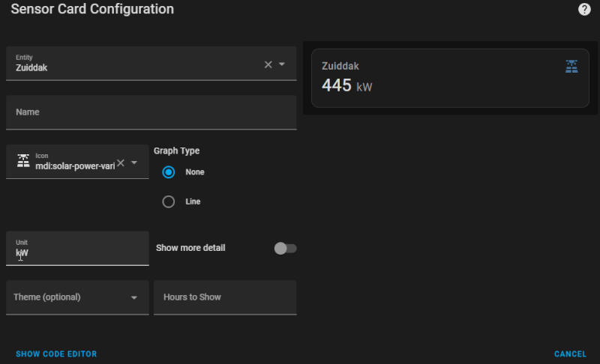This screenshot has height=364, width=600.
Task: Click the solar panel icon in card preview
Action: pyautogui.click(x=571, y=67)
